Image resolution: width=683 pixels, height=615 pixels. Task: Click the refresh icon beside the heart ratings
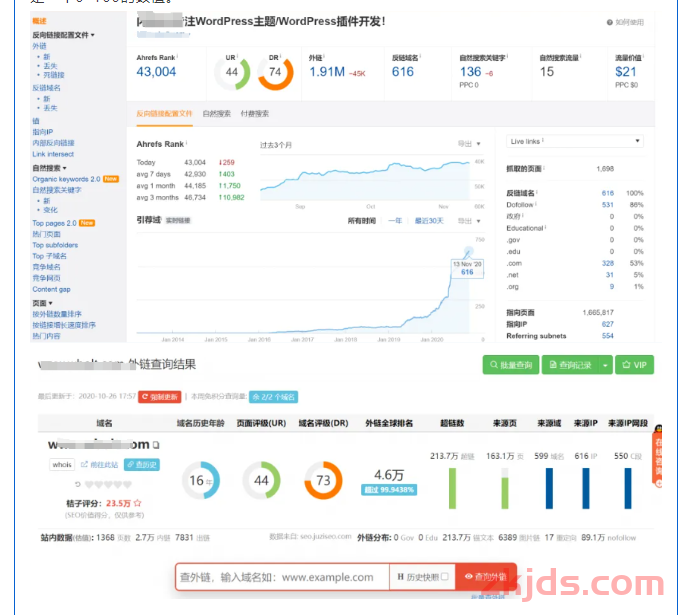(78, 484)
